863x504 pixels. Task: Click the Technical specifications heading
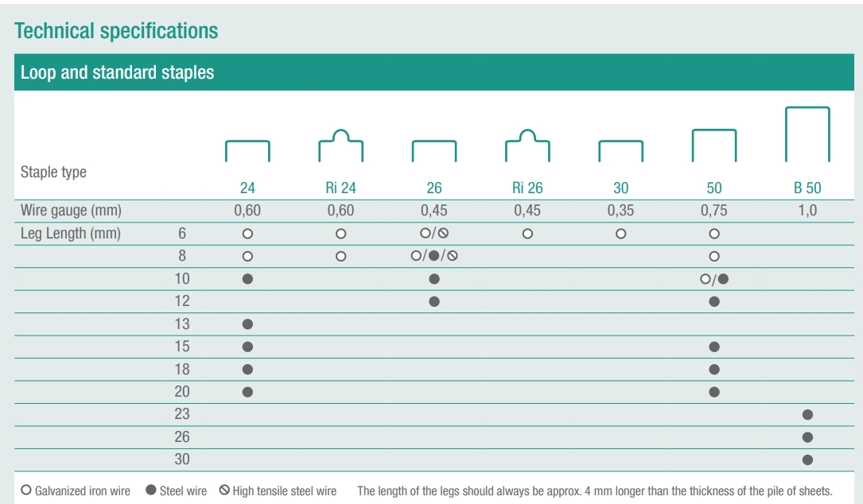pos(116,31)
